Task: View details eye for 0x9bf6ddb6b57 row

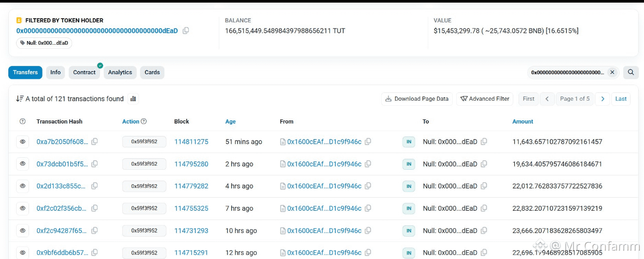Action: tap(22, 253)
